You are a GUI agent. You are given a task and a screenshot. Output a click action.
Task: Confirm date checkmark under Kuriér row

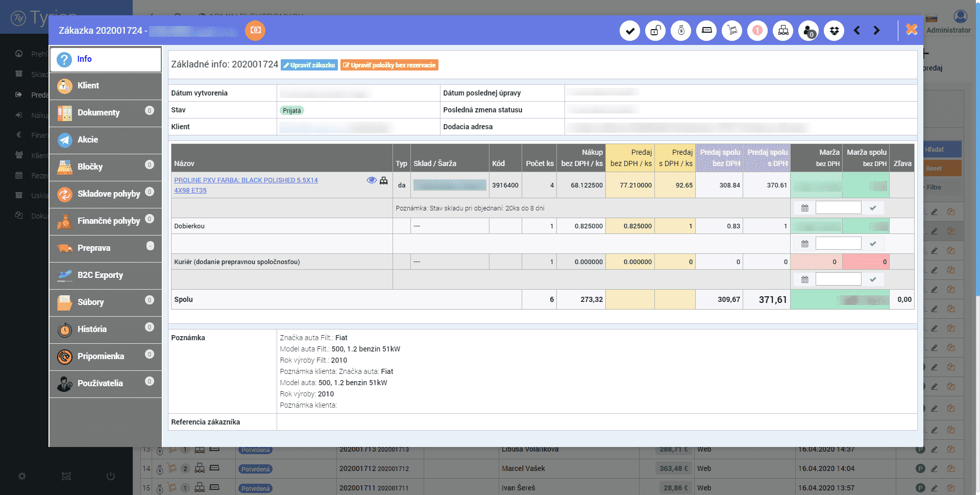[873, 279]
